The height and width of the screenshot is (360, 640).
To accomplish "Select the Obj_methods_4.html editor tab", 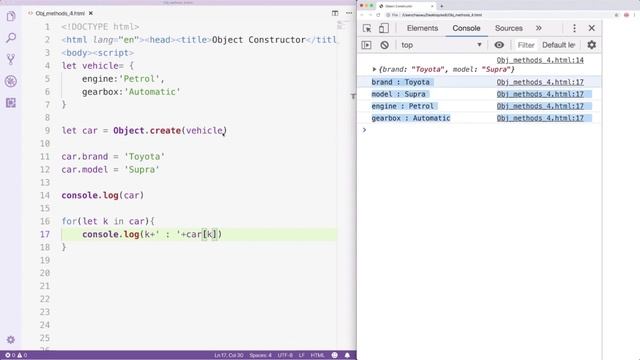I will pos(60,13).
